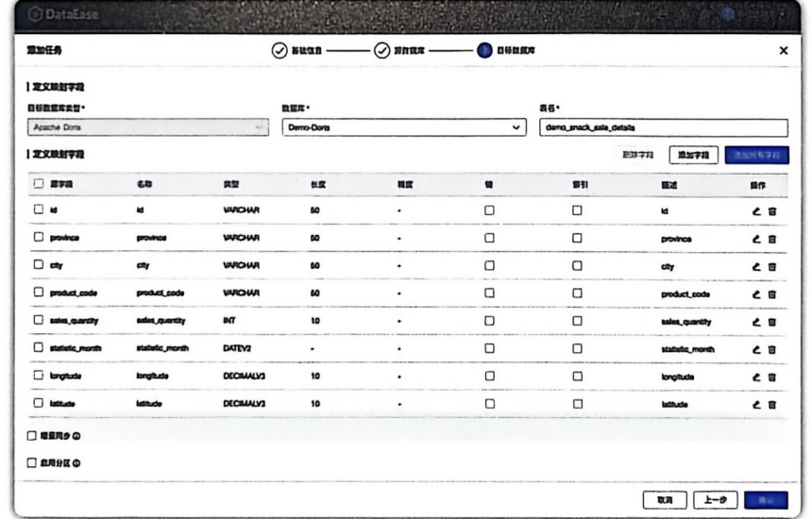Go to the first wizard step 基础信息
This screenshot has width=812, height=519.
pyautogui.click(x=296, y=50)
